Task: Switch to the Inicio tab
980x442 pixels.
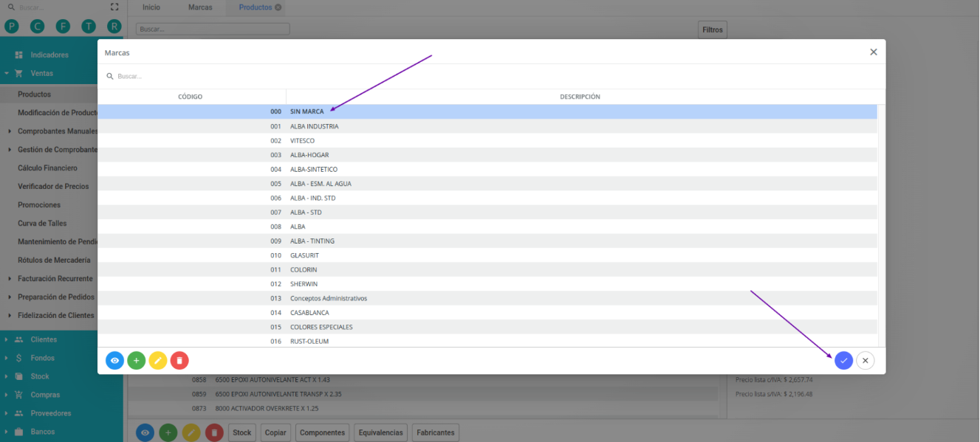Action: 151,7
